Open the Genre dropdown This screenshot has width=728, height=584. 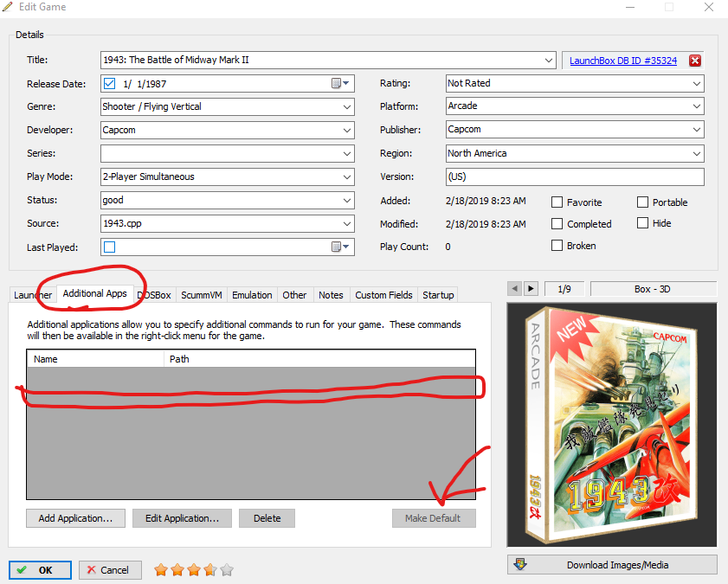click(x=347, y=106)
